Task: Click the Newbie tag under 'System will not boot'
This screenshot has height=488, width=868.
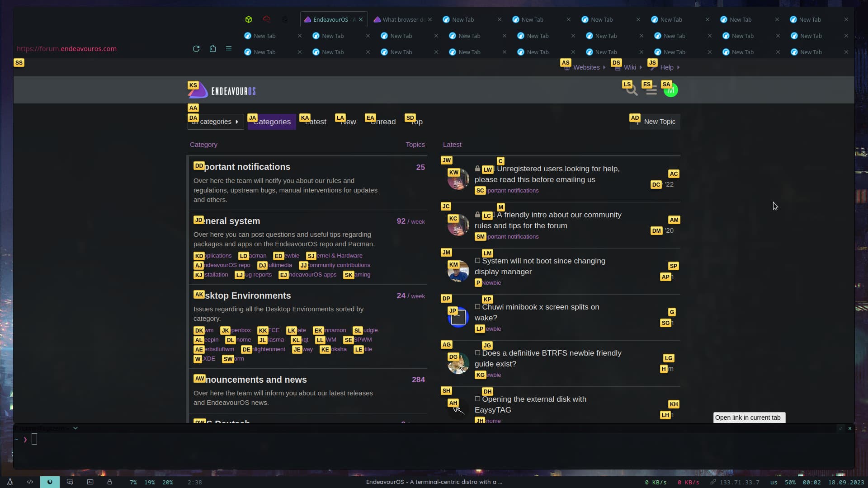Action: [488, 283]
